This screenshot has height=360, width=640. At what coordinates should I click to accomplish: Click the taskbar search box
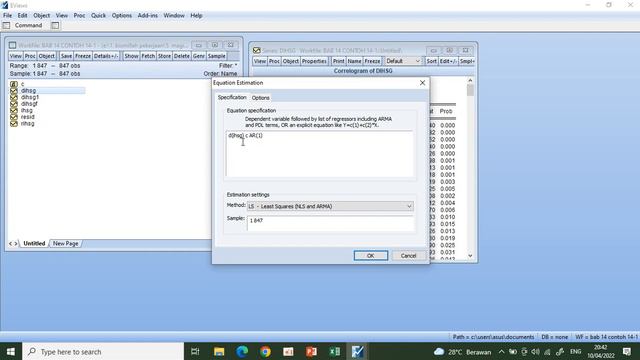(x=103, y=351)
